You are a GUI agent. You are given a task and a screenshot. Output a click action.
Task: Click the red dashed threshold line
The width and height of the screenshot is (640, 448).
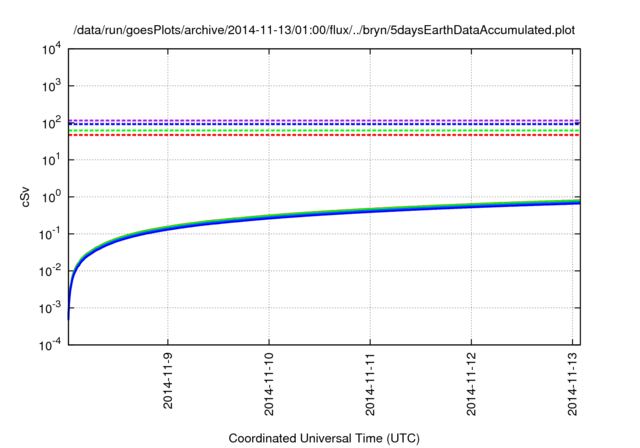(324, 135)
